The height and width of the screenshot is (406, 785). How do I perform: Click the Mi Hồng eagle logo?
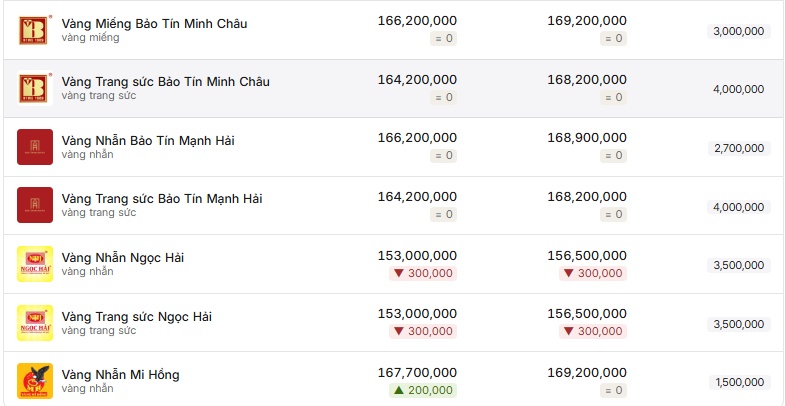(35, 381)
